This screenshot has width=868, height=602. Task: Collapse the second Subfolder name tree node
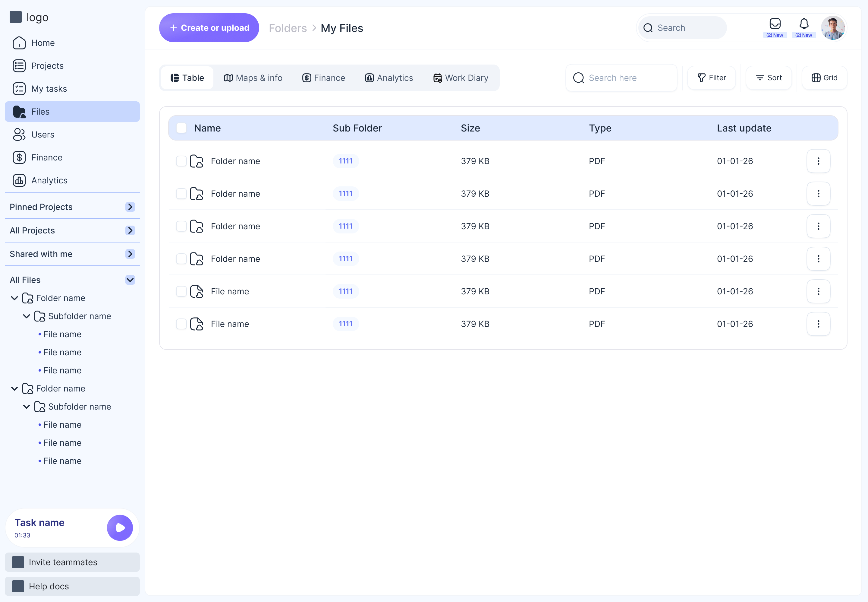(x=27, y=407)
